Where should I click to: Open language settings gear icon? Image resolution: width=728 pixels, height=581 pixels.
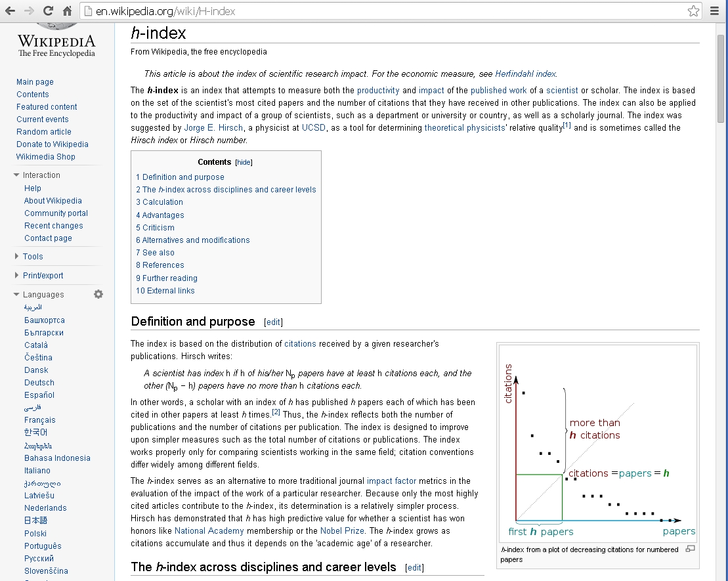point(98,294)
